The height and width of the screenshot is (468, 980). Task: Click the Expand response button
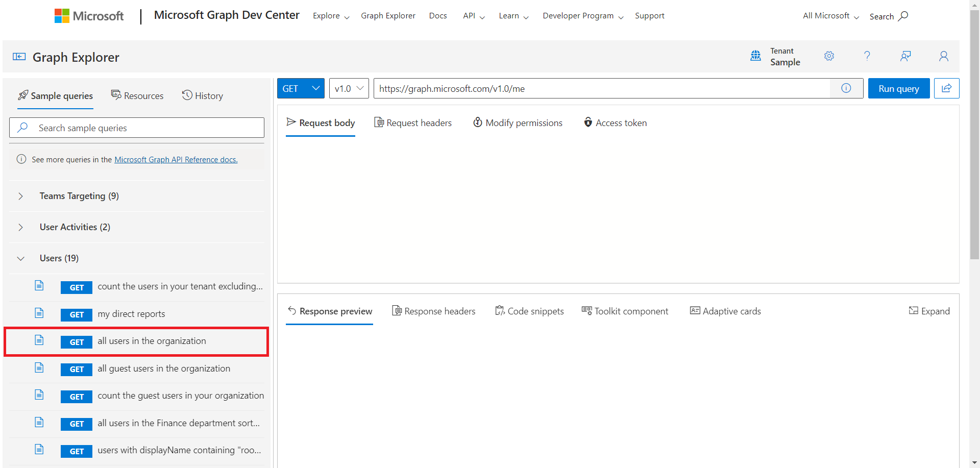(x=929, y=311)
